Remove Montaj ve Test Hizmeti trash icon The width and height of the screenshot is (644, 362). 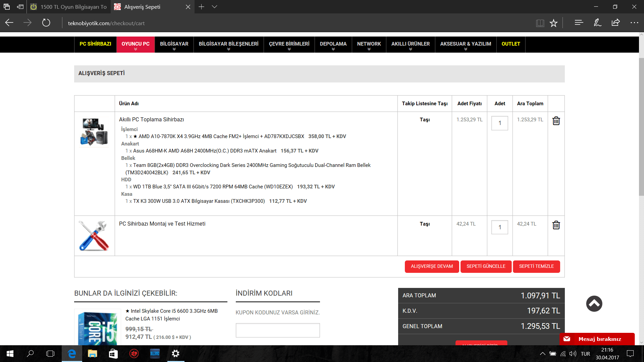(x=556, y=225)
